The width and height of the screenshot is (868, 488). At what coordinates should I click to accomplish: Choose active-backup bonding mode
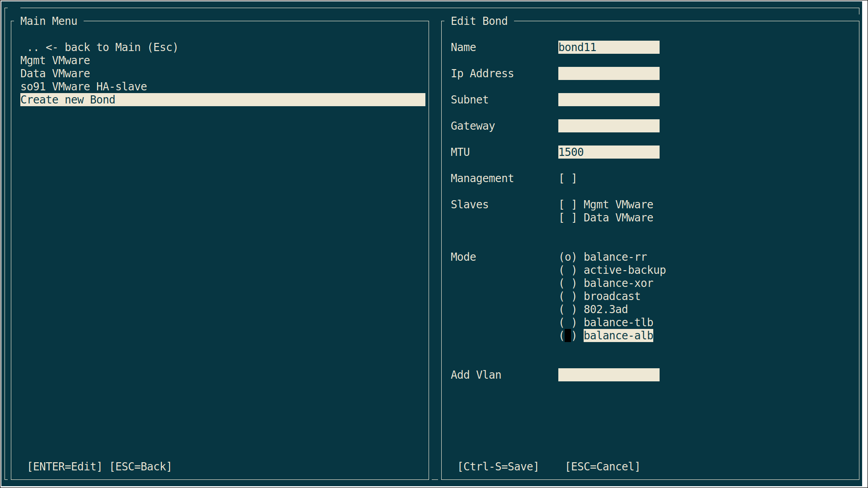[568, 270]
